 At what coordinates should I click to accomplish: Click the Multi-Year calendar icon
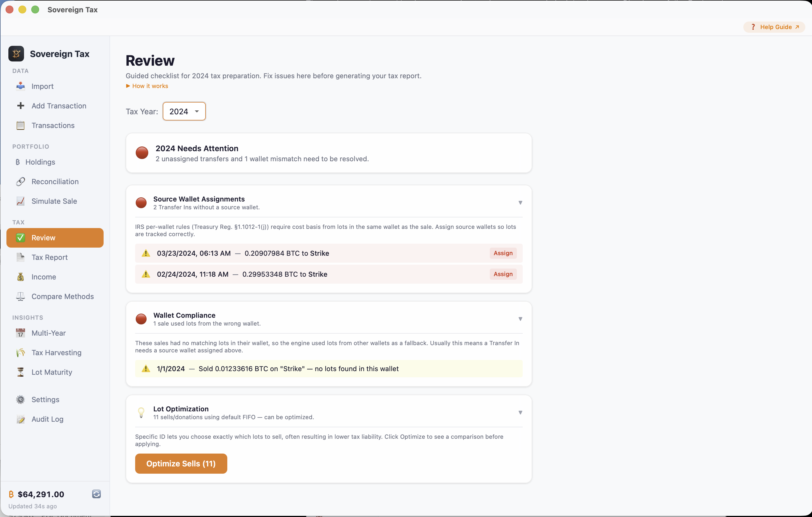coord(20,333)
